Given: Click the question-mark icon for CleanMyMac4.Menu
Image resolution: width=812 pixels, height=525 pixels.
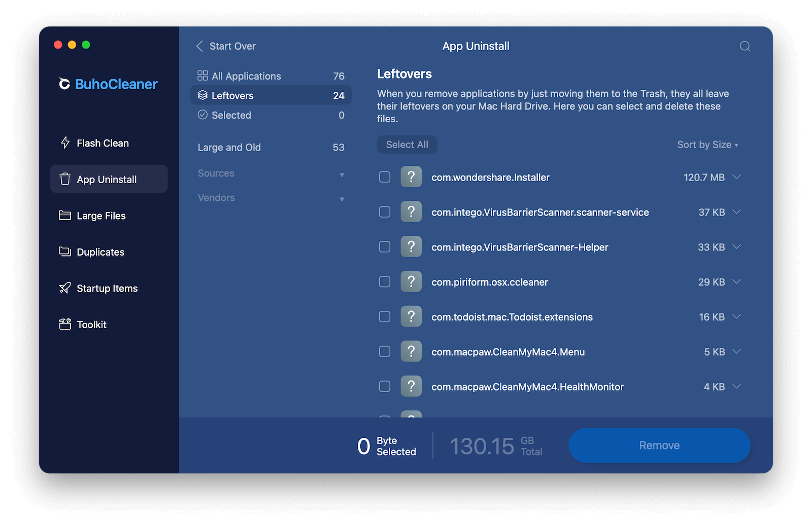Looking at the screenshot, I should pos(411,351).
